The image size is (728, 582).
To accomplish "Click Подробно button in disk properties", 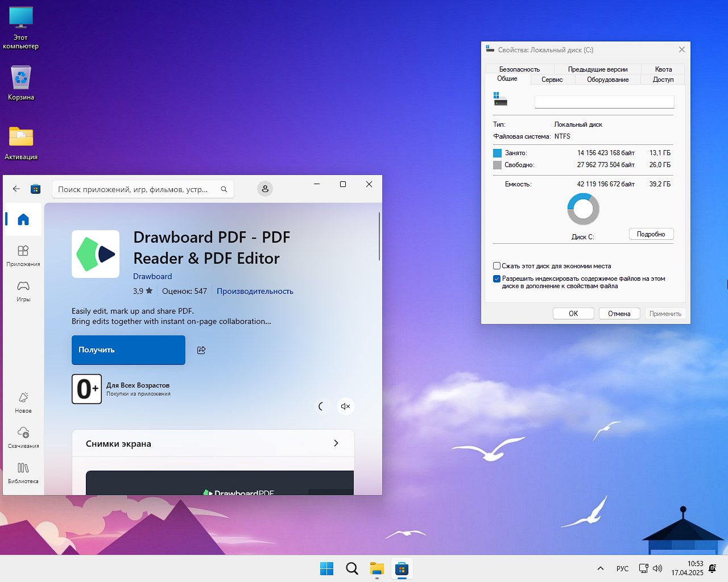I will [651, 234].
